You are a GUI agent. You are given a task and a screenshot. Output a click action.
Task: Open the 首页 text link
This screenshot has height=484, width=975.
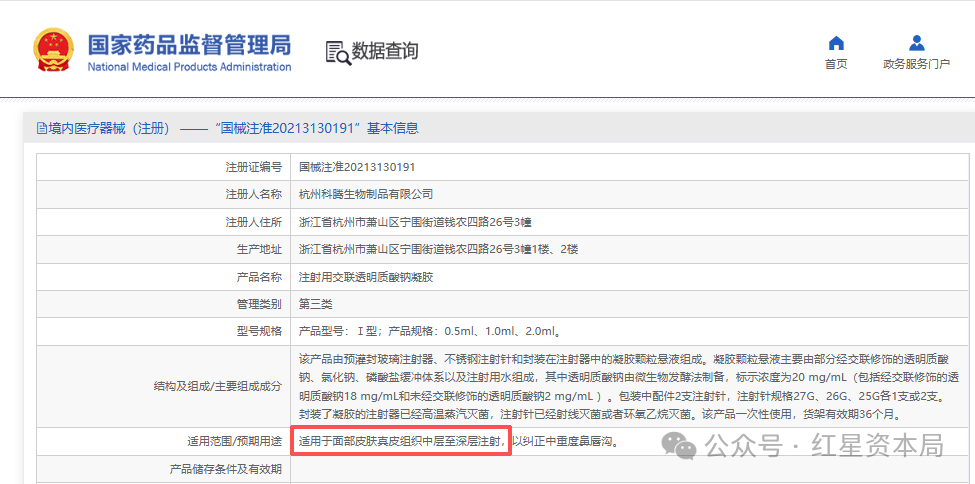tap(836, 65)
